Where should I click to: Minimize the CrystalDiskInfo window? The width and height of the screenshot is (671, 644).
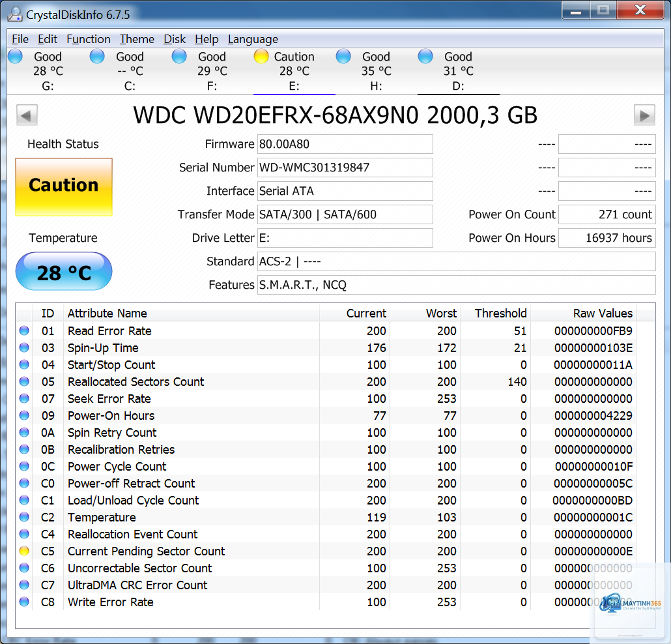coord(576,10)
